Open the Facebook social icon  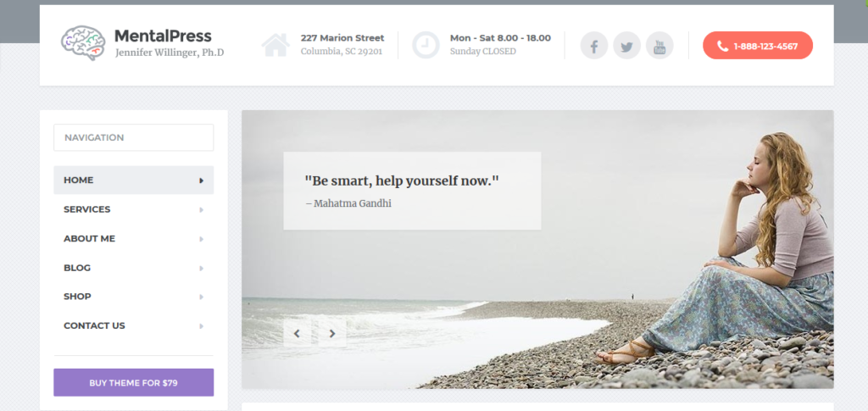coord(593,46)
